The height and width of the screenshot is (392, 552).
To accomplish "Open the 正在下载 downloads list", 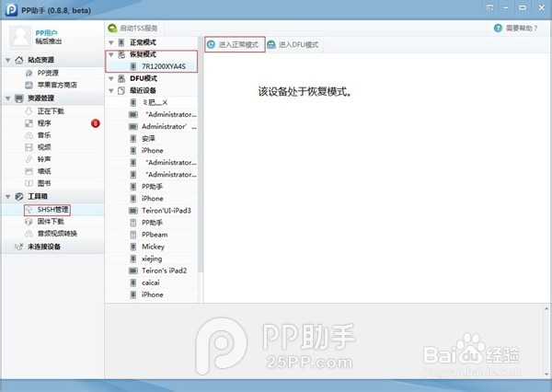I will 52,111.
